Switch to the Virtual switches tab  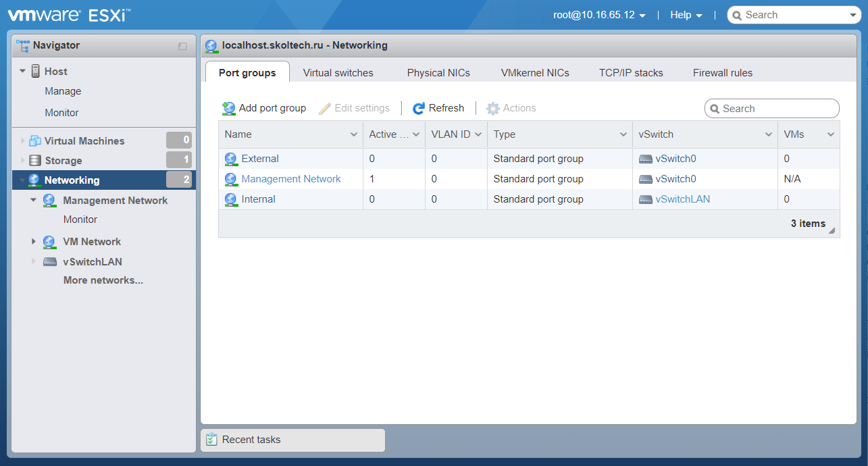[x=338, y=72]
